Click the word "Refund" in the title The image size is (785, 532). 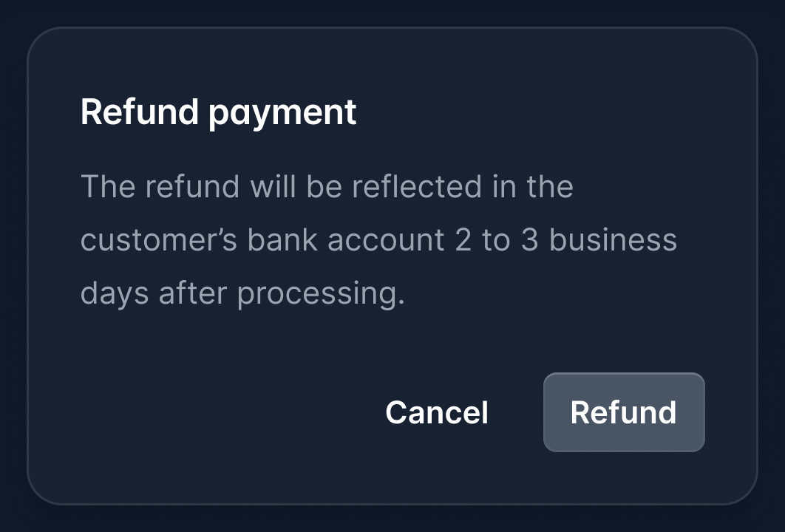(x=140, y=112)
